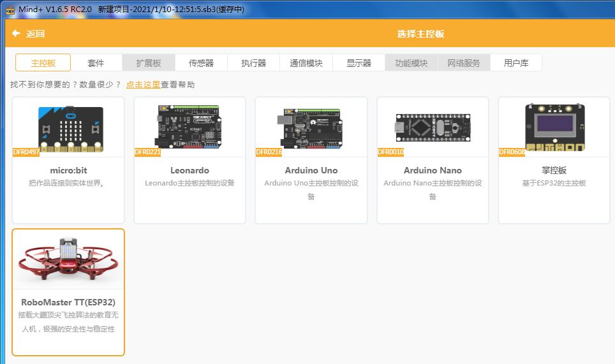Choose the RoboMaster TT drone image

coord(68,259)
